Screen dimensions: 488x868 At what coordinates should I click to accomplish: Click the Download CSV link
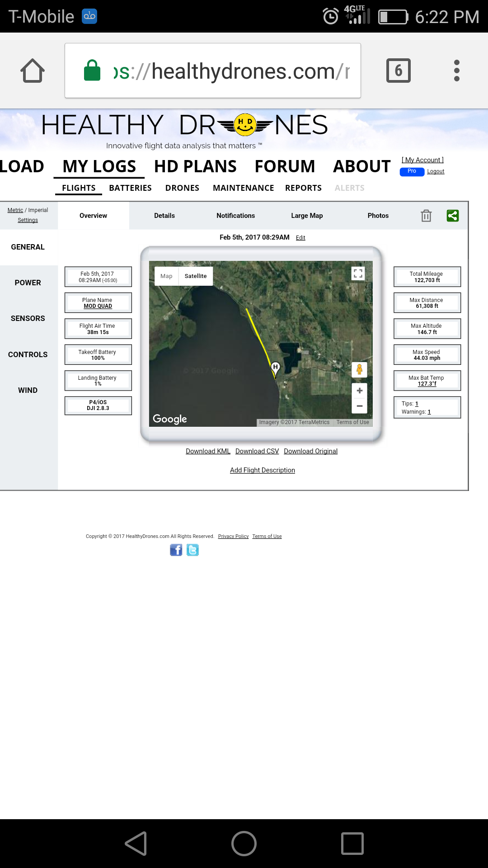pos(257,451)
